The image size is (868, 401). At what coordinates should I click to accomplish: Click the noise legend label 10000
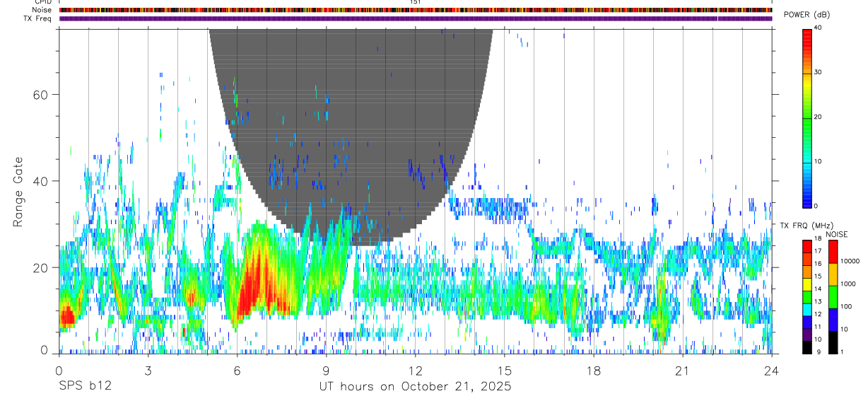click(849, 261)
